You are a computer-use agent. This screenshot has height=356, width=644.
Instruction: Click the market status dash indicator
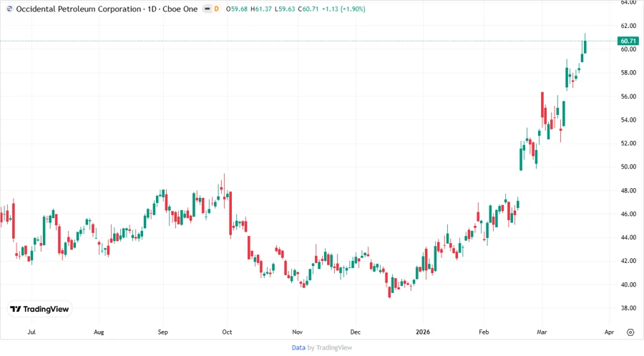[208, 9]
